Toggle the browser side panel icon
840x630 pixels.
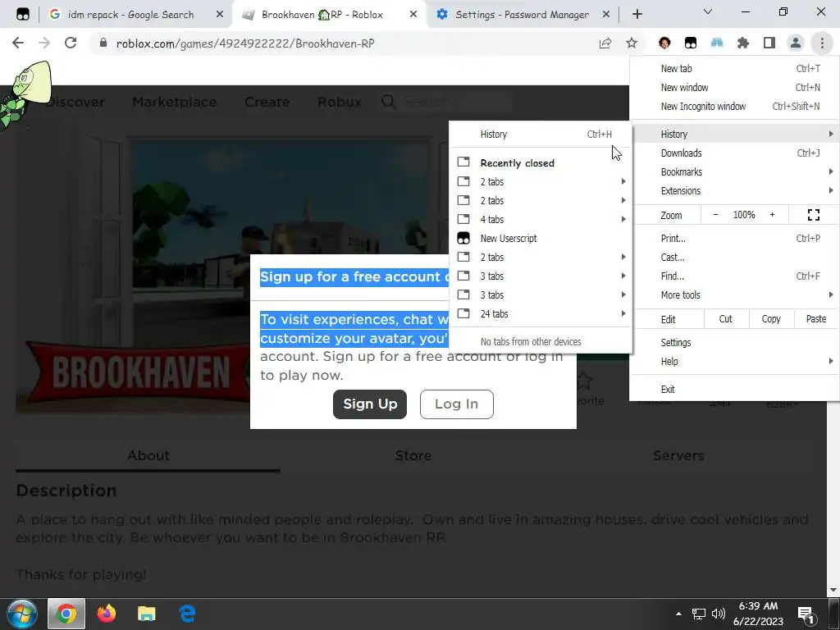pos(769,43)
